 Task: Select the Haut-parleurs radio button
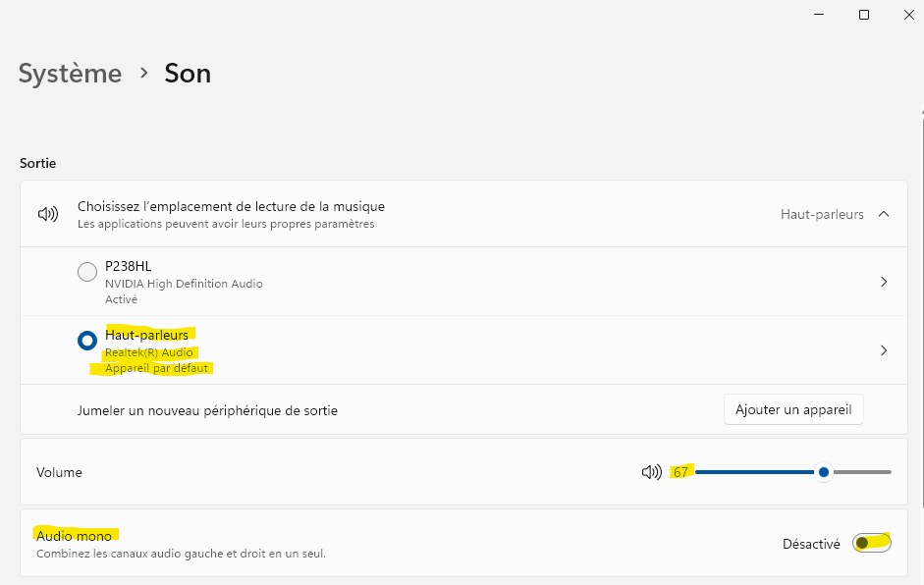tap(87, 341)
